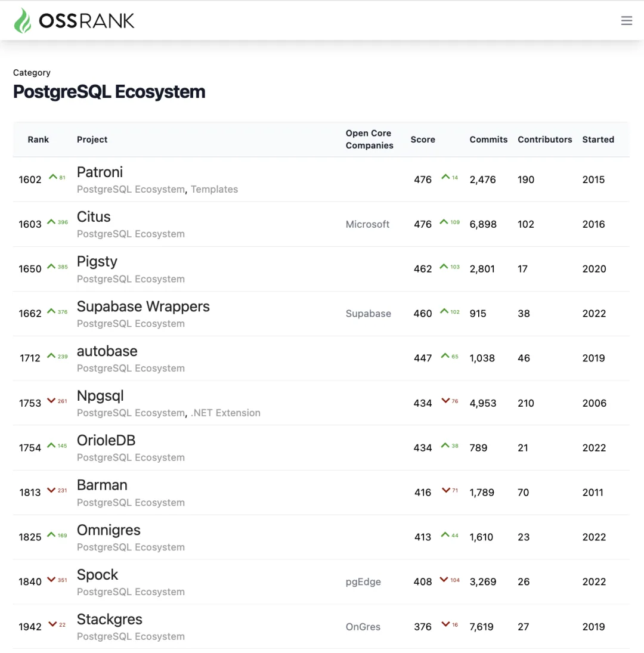Open the Stackgres project page
The width and height of the screenshot is (644, 653).
click(110, 619)
